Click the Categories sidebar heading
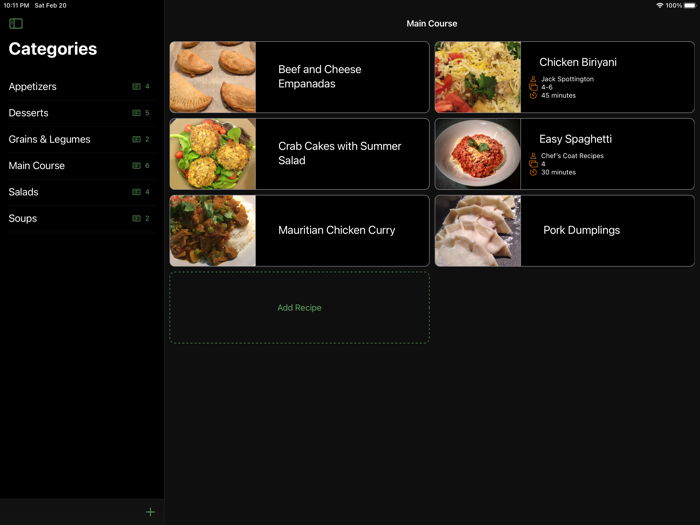Screen dimensions: 700x525 click(x=53, y=49)
